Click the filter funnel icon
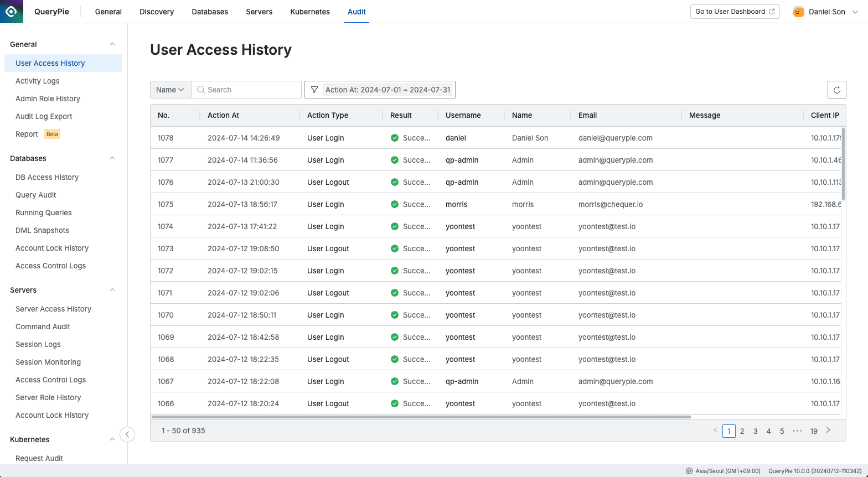Viewport: 868px width, 477px height. point(314,90)
